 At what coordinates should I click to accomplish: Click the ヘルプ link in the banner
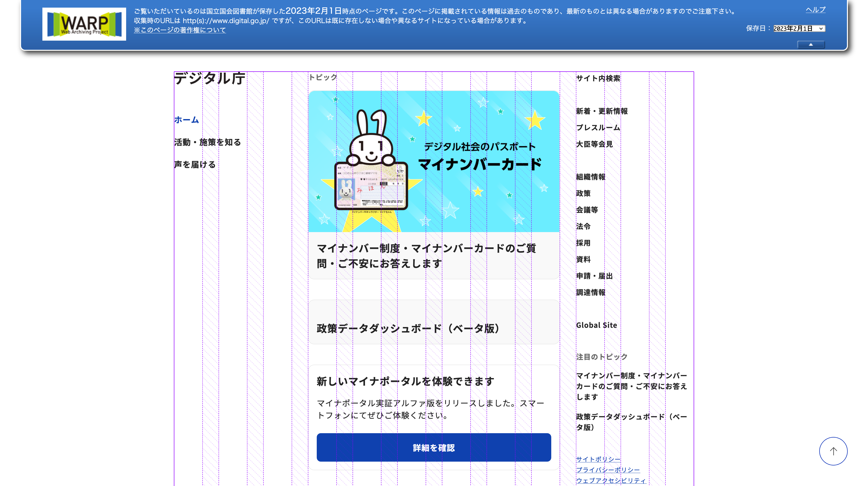815,10
